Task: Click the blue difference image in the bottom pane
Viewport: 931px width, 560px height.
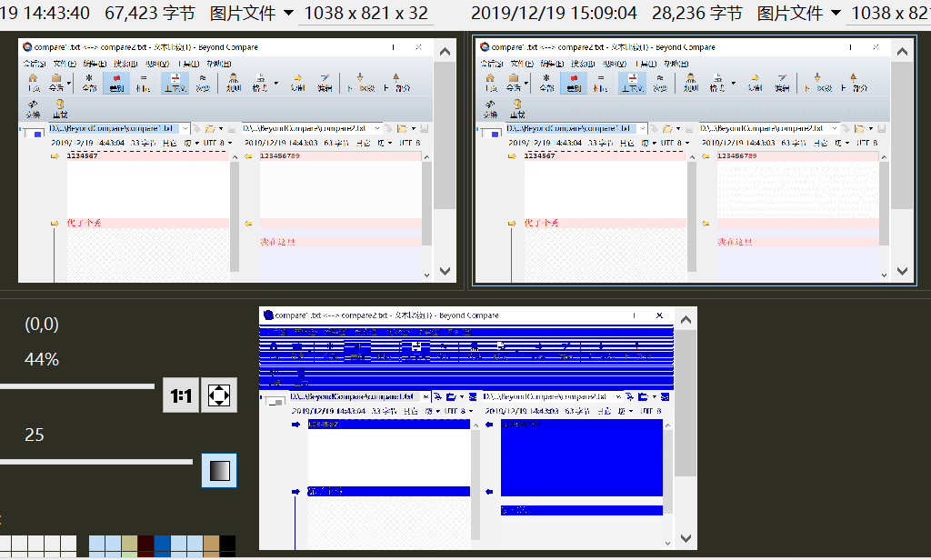Action: tap(466, 428)
